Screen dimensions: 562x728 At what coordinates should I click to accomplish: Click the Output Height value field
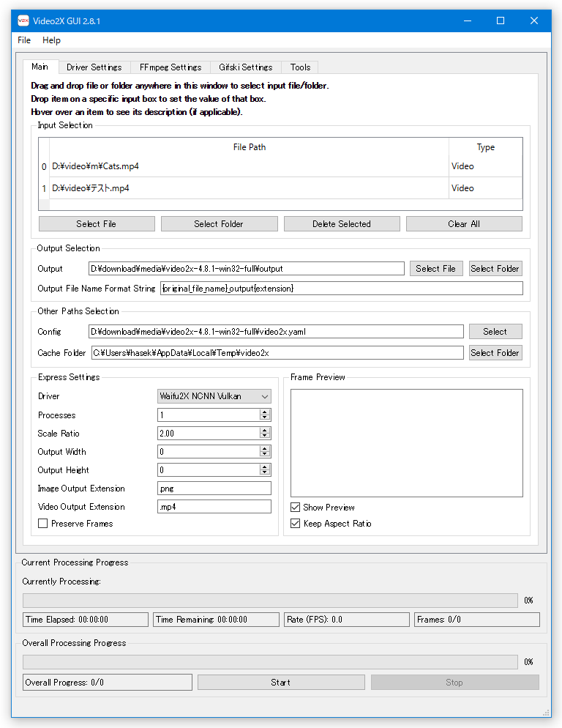(209, 470)
